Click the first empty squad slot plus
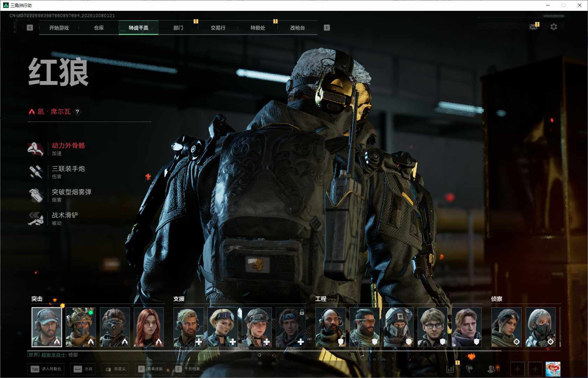 tap(517, 369)
